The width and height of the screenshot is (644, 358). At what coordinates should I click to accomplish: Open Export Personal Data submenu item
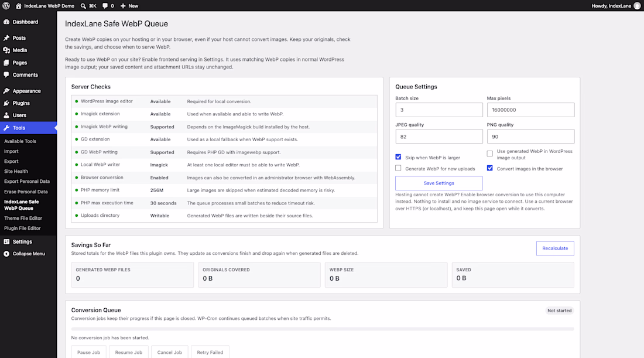coord(27,181)
